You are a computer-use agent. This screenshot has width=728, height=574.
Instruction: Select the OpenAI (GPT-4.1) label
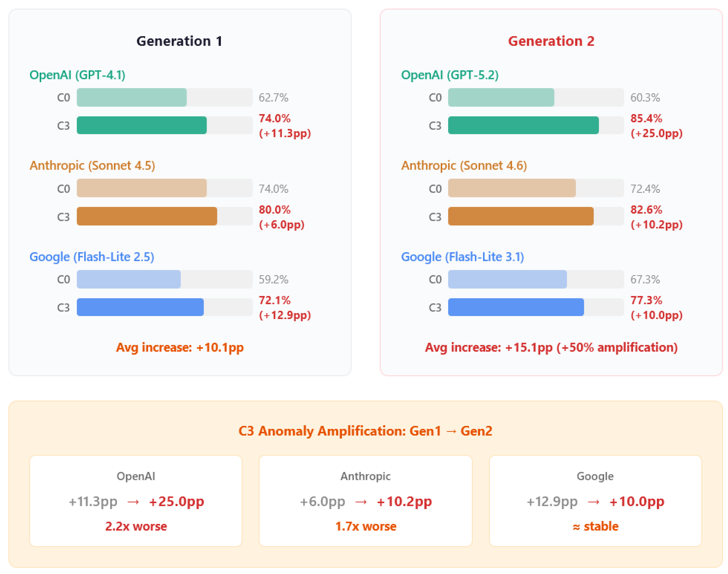pos(77,75)
